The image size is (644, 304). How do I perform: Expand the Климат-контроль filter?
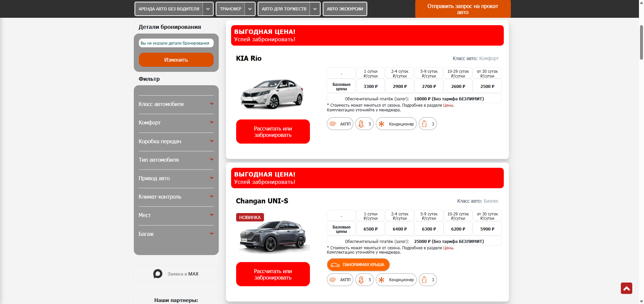[176, 197]
